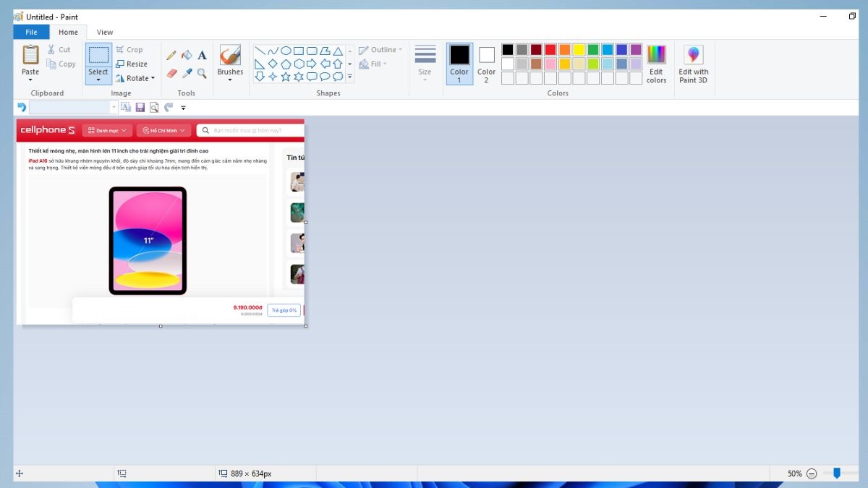Screen dimensions: 868x488
Task: Choose the Oval callout shape
Action: (x=325, y=77)
